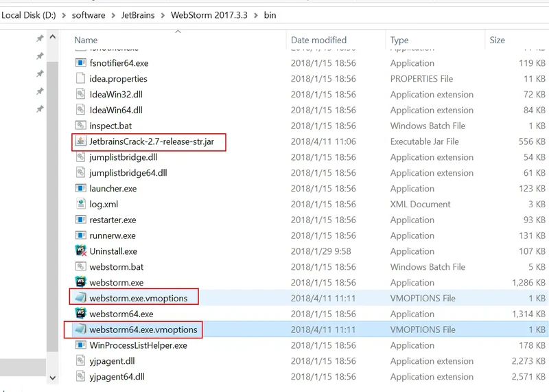
Task: Click the inspect.bat batch file icon
Action: pyautogui.click(x=80, y=126)
